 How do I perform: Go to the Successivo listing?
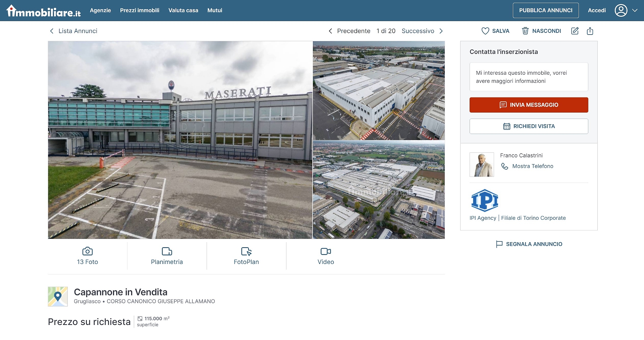coord(418,31)
